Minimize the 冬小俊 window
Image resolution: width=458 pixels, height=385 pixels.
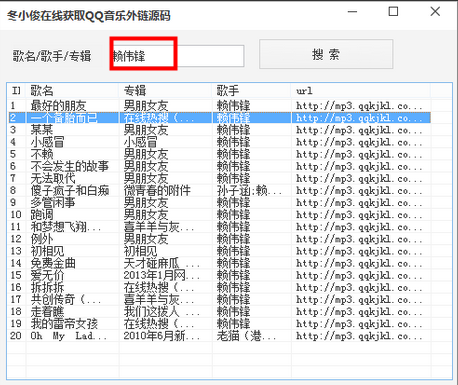352,12
